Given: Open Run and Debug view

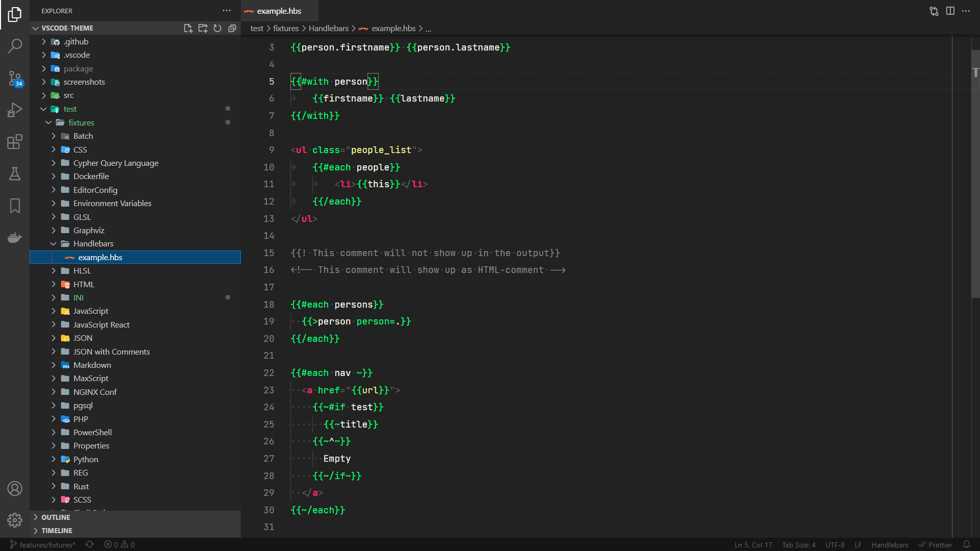Looking at the screenshot, I should tap(15, 110).
